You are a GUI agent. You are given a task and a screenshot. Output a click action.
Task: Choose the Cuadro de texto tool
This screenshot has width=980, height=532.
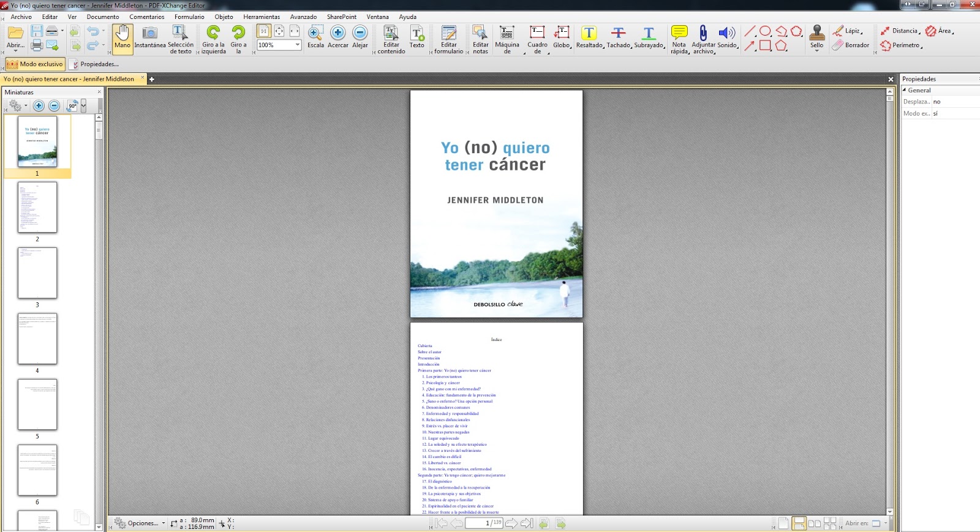click(537, 39)
